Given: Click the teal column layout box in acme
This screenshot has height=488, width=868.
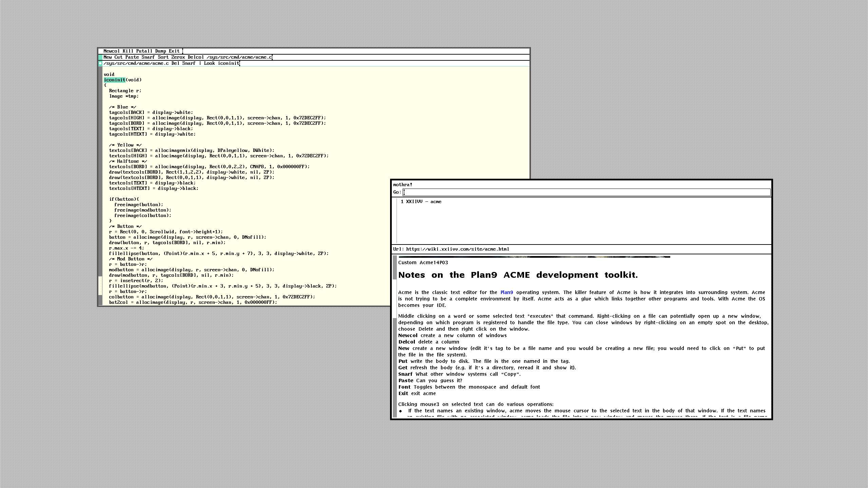Looking at the screenshot, I should pyautogui.click(x=100, y=57).
